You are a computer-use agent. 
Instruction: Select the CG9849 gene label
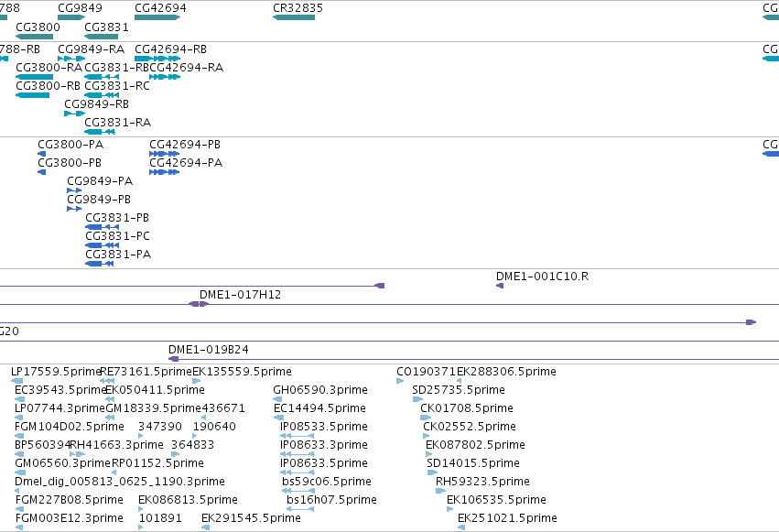80,8
